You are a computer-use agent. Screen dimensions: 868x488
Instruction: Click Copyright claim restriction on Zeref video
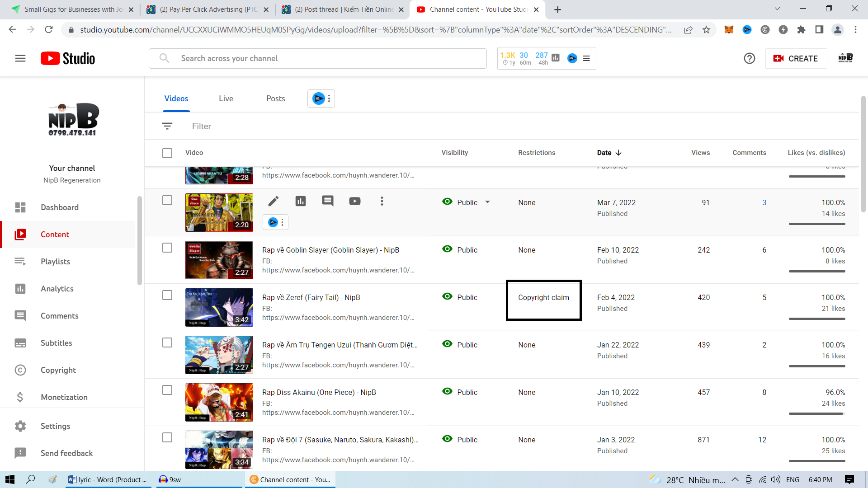click(x=543, y=297)
